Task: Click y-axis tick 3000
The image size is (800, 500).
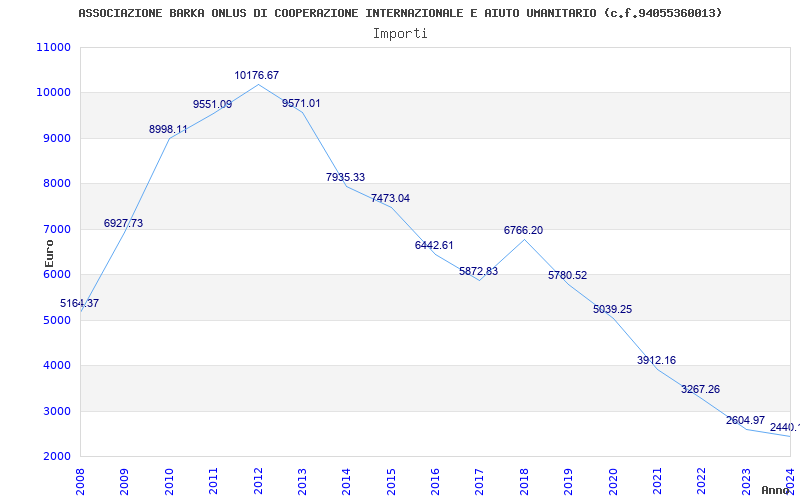Action: pos(56,411)
